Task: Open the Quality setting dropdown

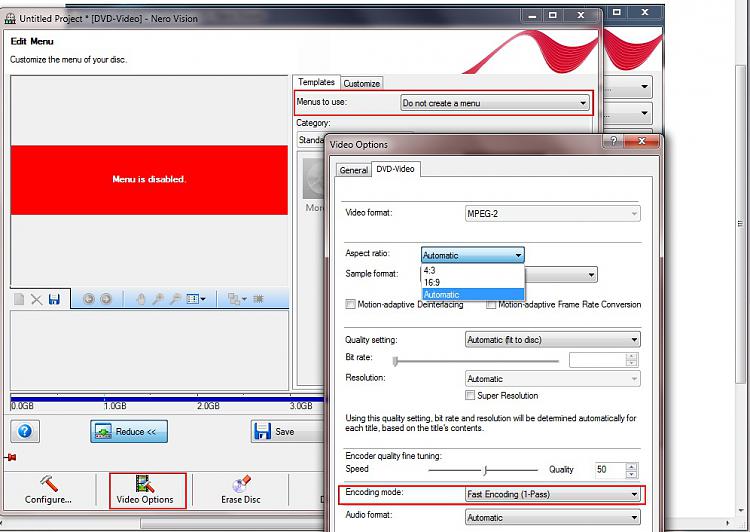Action: [552, 340]
